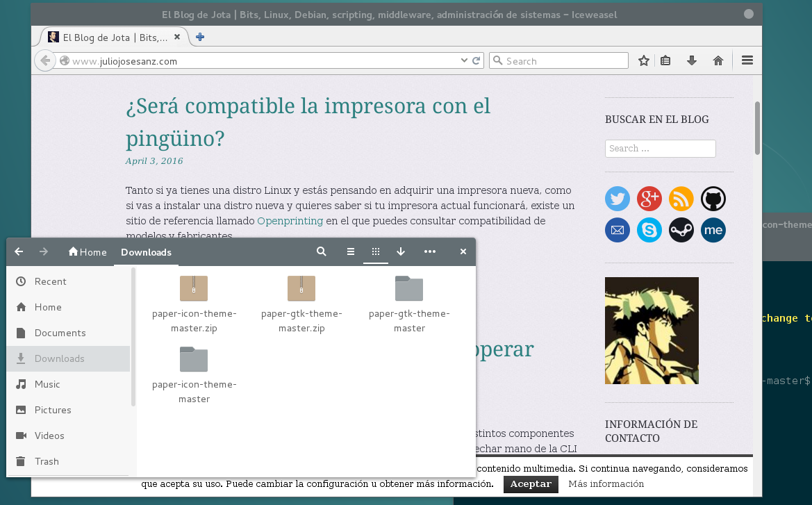Screen dimensions: 812x505
Task: Open Pictures in the sidebar
Action: pos(68,410)
